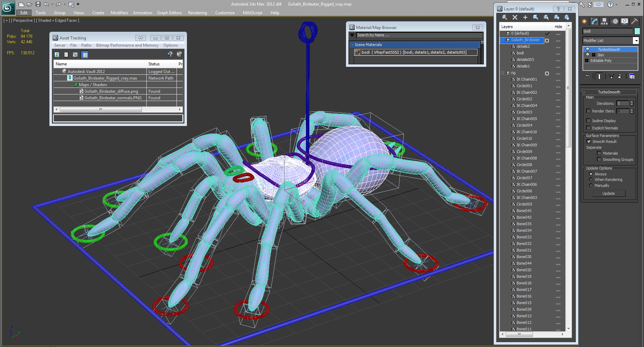The image size is (644, 347).
Task: Enable Explicit Normals checkbox
Action: pos(588,128)
